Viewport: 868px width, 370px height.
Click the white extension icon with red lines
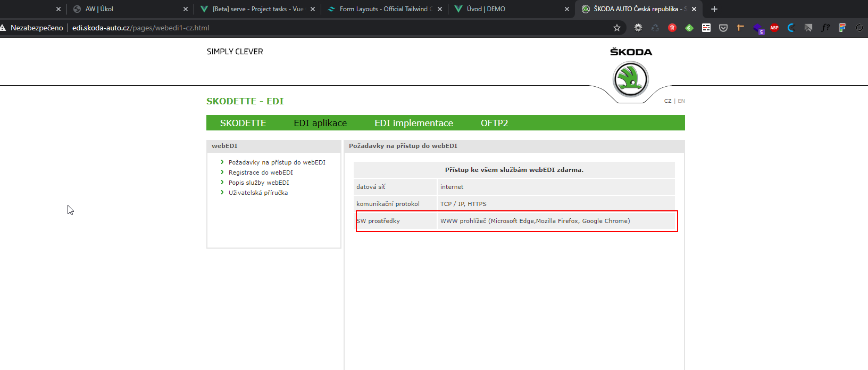(706, 28)
